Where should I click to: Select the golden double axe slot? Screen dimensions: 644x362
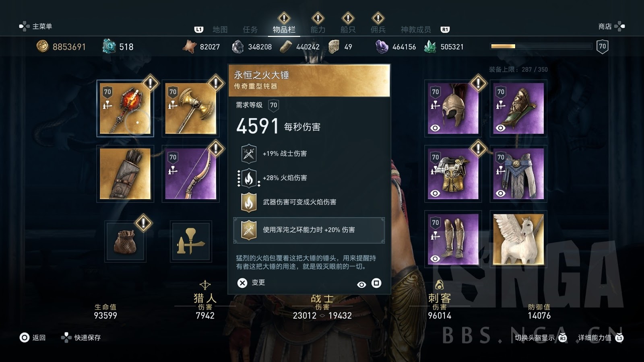(x=190, y=109)
